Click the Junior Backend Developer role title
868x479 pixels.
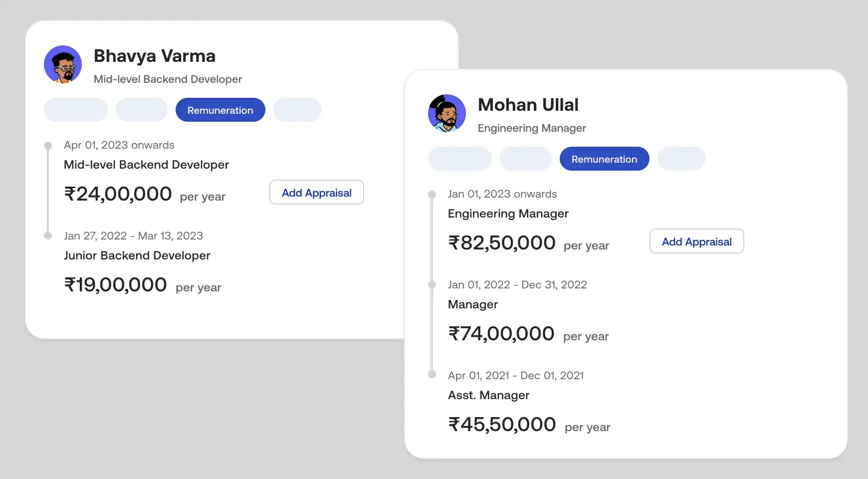137,255
